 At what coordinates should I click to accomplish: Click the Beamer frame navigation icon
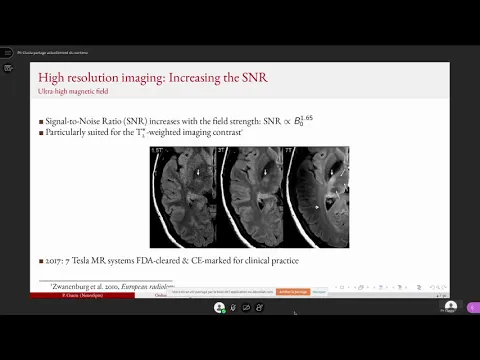tap(361, 287)
